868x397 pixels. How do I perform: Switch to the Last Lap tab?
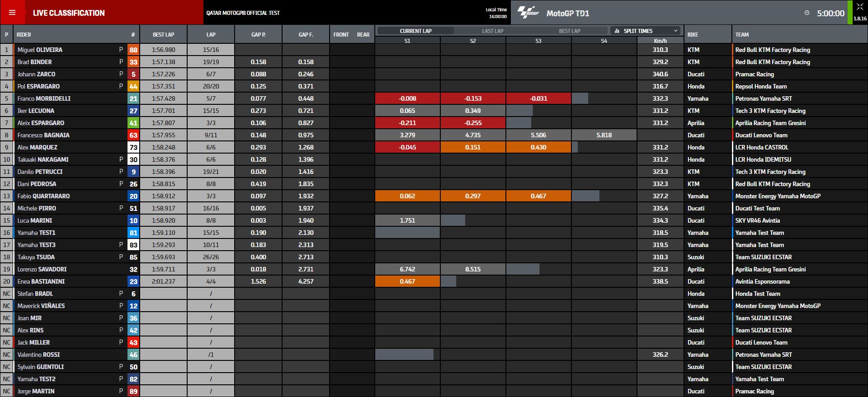[492, 31]
